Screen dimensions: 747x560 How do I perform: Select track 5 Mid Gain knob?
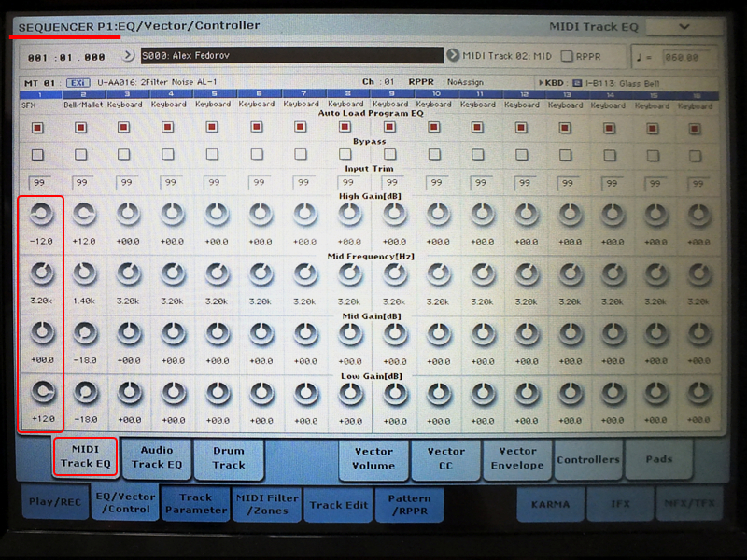coord(218,333)
